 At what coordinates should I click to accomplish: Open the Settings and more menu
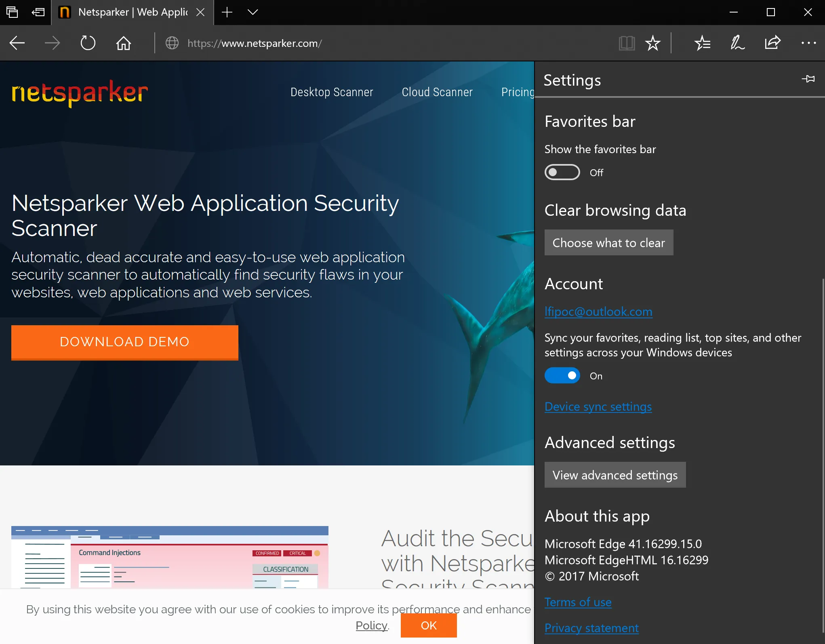tap(808, 43)
